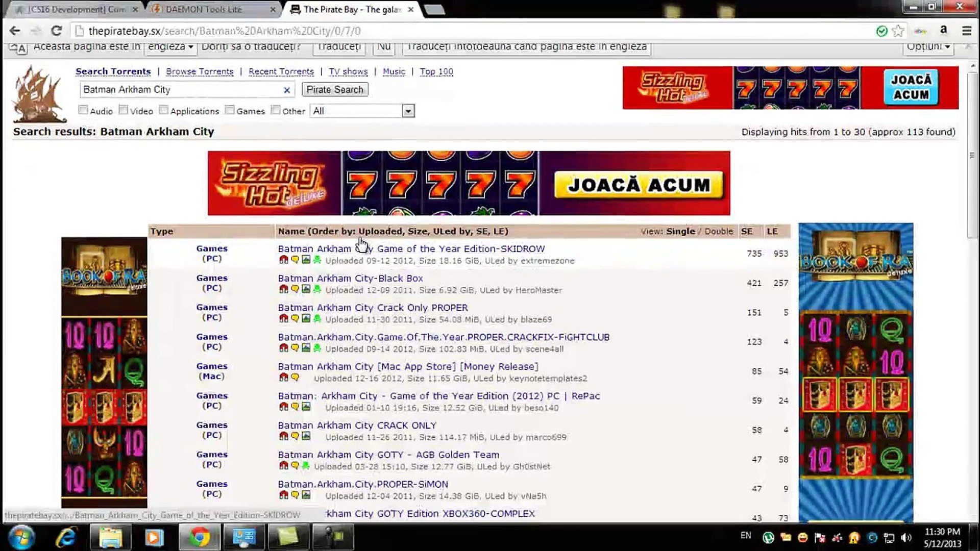Select The Pirate Bay browser tab
980x551 pixels.
(x=352, y=9)
